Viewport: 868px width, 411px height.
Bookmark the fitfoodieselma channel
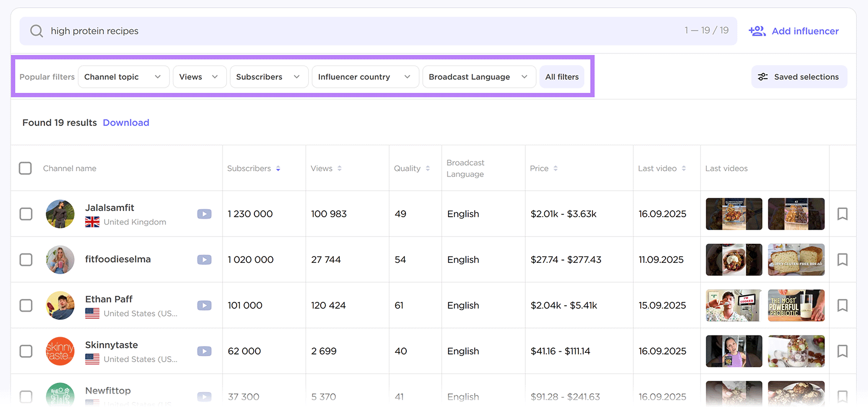[x=842, y=260]
